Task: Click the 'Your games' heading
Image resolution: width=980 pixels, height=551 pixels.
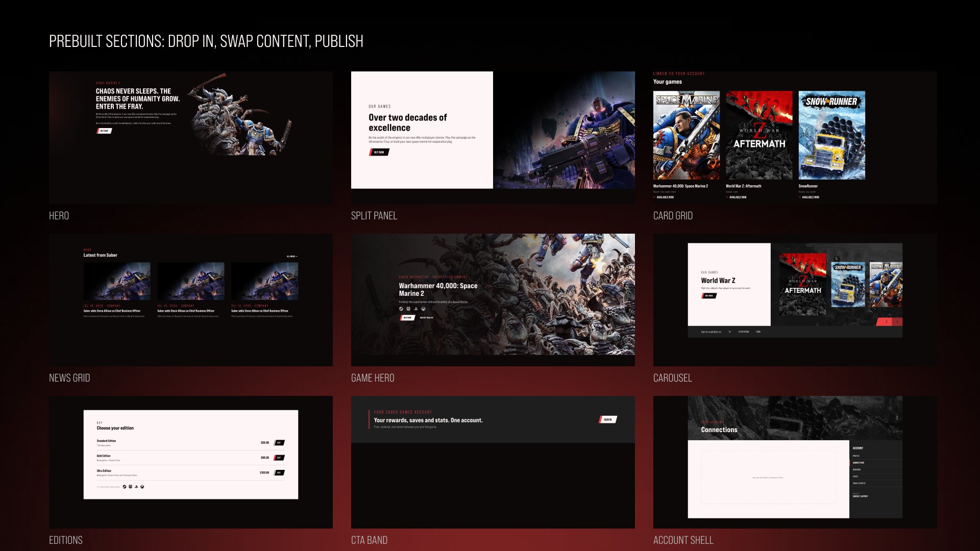Action: [668, 82]
